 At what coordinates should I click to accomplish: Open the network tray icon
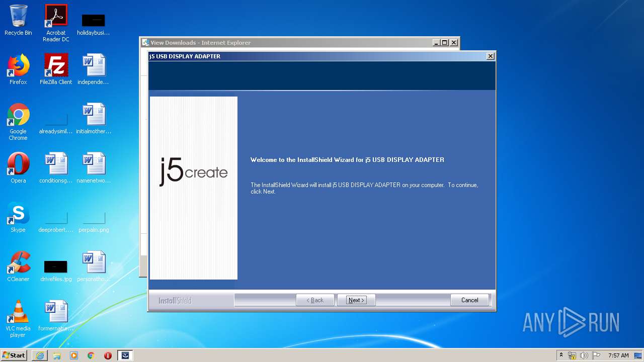coord(572,355)
